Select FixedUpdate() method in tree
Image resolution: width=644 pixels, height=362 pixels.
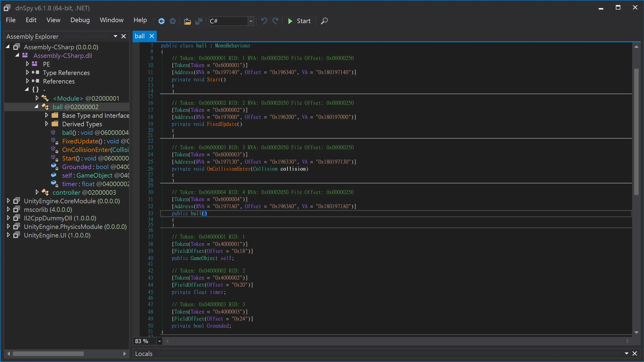pyautogui.click(x=96, y=141)
